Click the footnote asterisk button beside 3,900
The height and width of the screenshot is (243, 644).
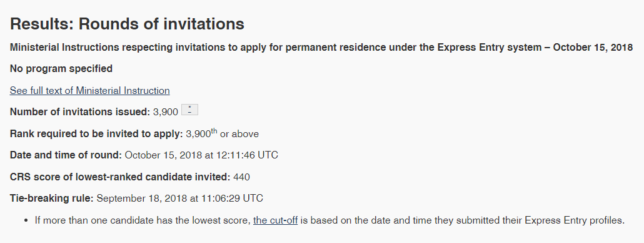pyautogui.click(x=189, y=110)
